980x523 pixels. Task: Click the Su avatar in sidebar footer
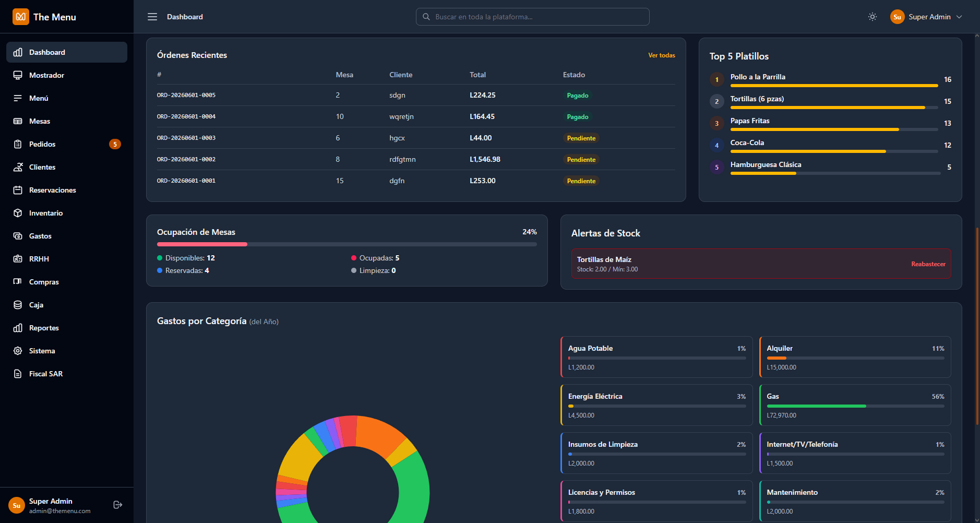pyautogui.click(x=17, y=505)
